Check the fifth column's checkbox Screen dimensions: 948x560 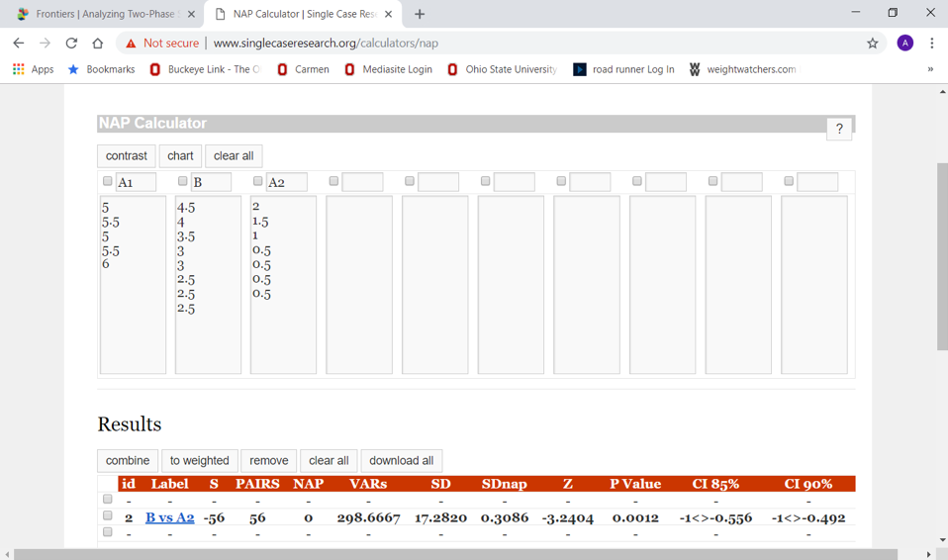(x=410, y=181)
